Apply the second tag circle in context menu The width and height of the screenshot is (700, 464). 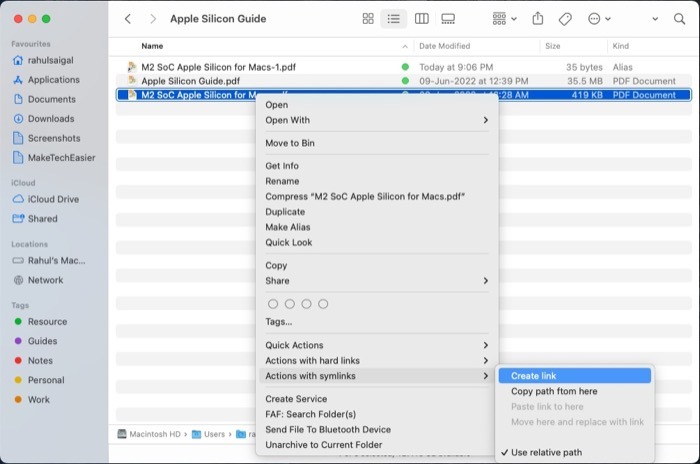point(290,304)
